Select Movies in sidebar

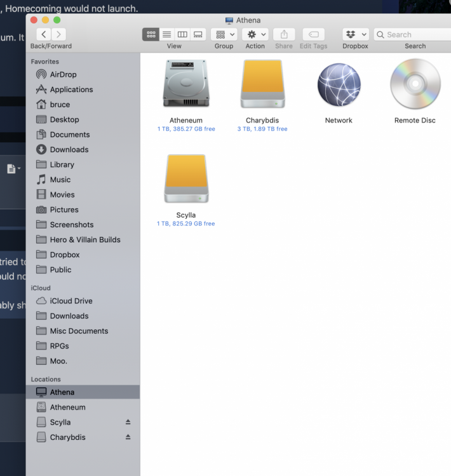(x=83, y=195)
